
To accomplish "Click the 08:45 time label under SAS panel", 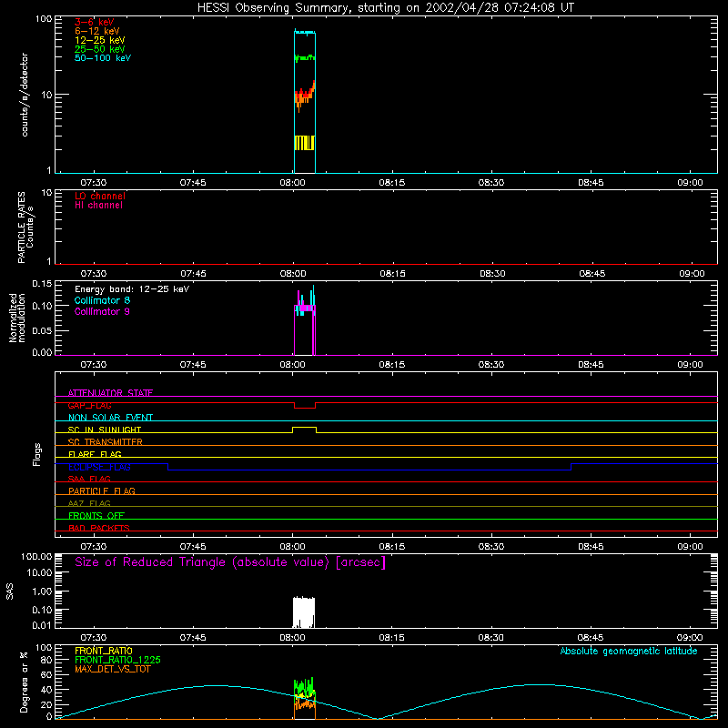I will click(x=590, y=638).
